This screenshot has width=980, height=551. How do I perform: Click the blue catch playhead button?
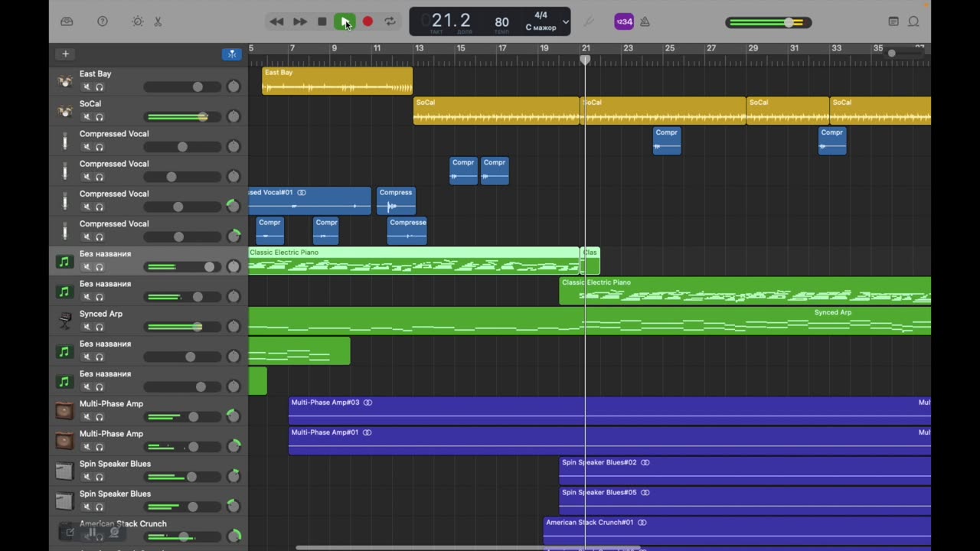pyautogui.click(x=232, y=54)
